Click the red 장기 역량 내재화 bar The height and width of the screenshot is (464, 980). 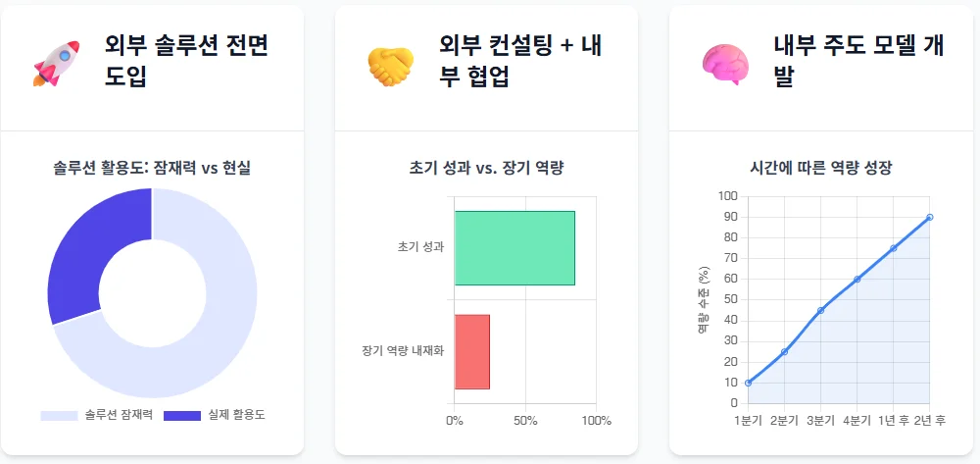tap(472, 351)
